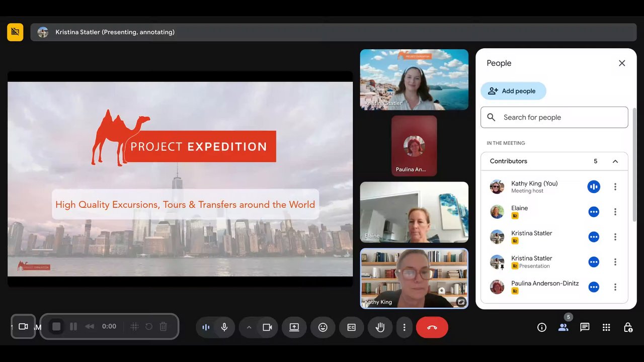Click Kathy King's blue audio indicator
Screen dimensions: 644x362
click(594, 187)
